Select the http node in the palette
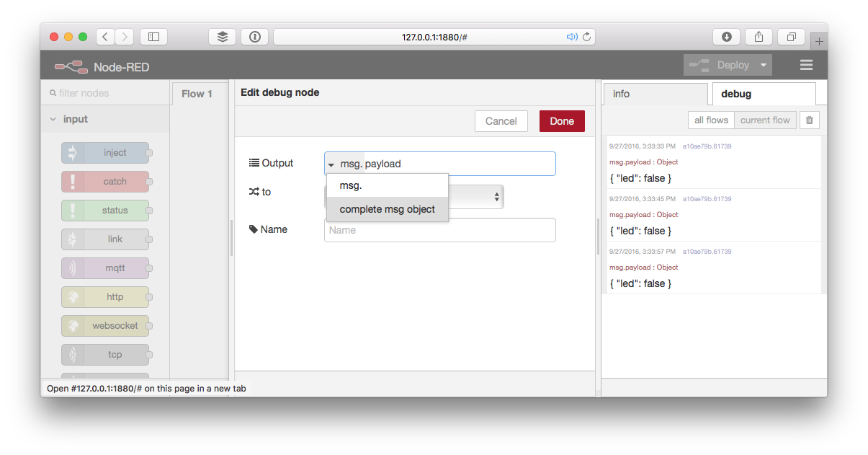This screenshot has height=455, width=868. (105, 297)
